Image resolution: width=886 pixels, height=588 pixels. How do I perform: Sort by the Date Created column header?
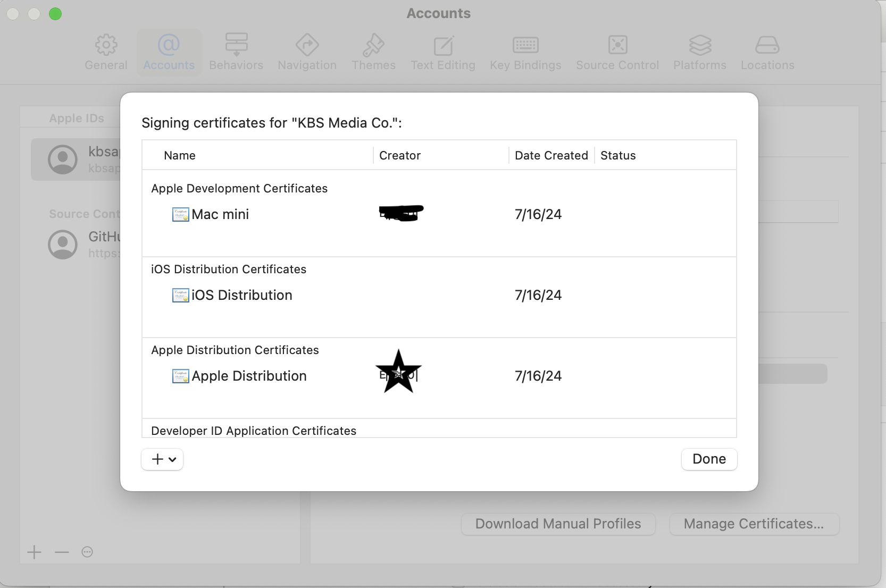coord(551,155)
